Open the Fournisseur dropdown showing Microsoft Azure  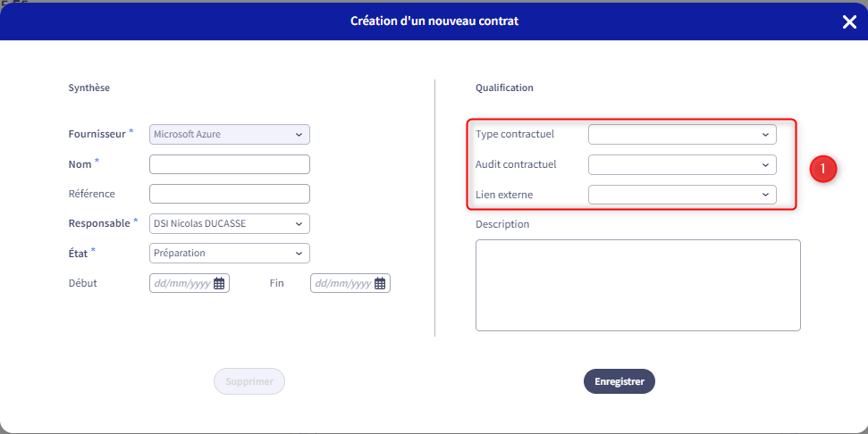pyautogui.click(x=229, y=134)
